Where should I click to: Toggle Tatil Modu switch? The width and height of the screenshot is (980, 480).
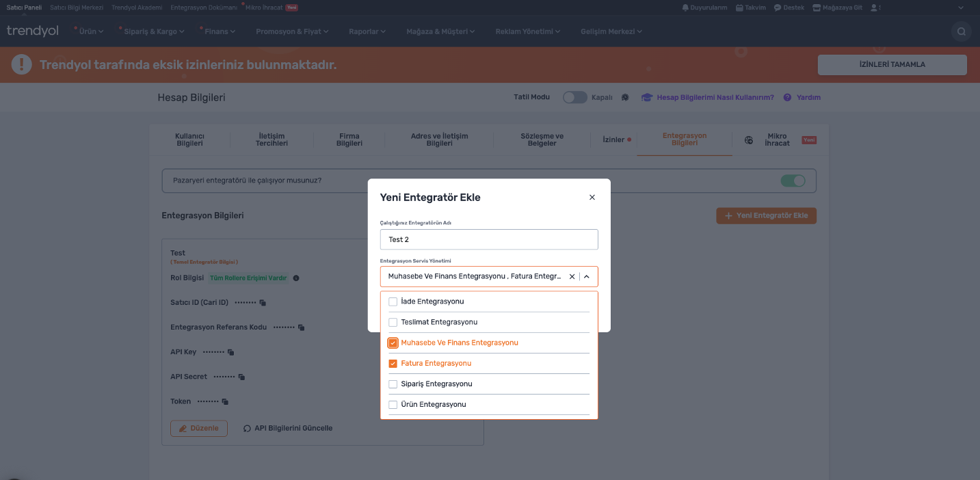(575, 97)
